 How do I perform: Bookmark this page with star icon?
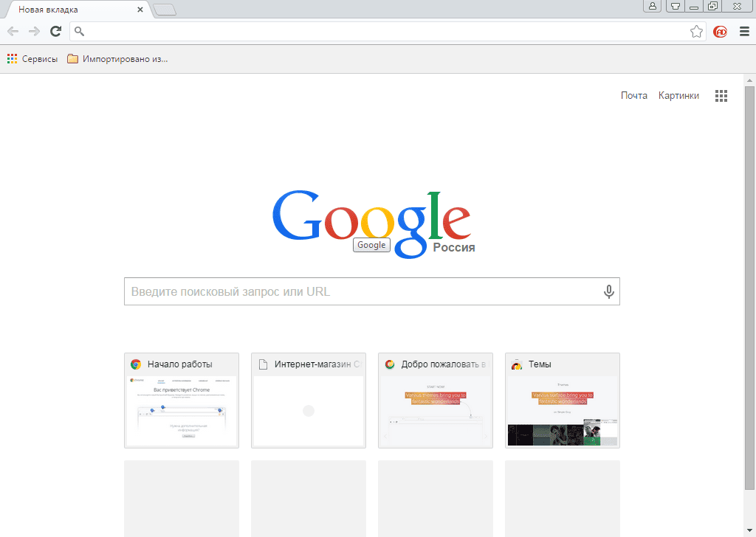tap(696, 31)
